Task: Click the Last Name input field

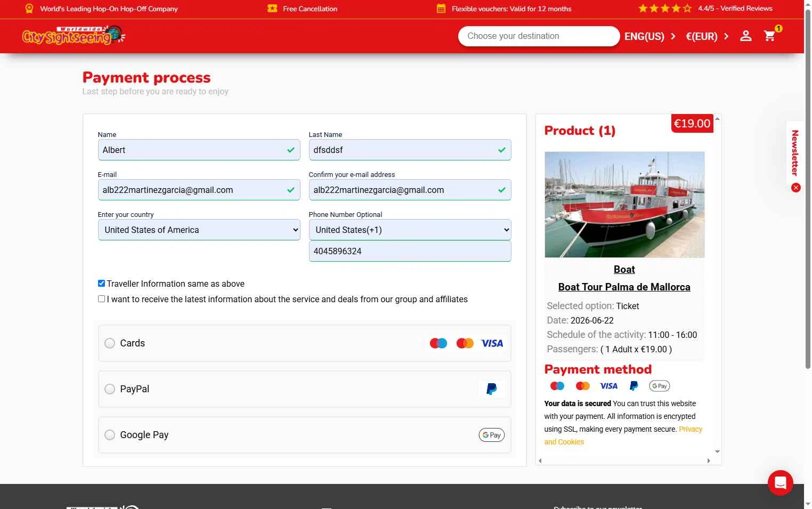Action: point(410,150)
